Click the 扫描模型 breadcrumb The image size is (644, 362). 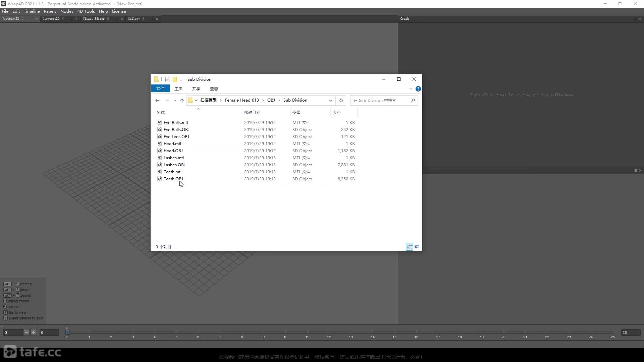coord(209,100)
